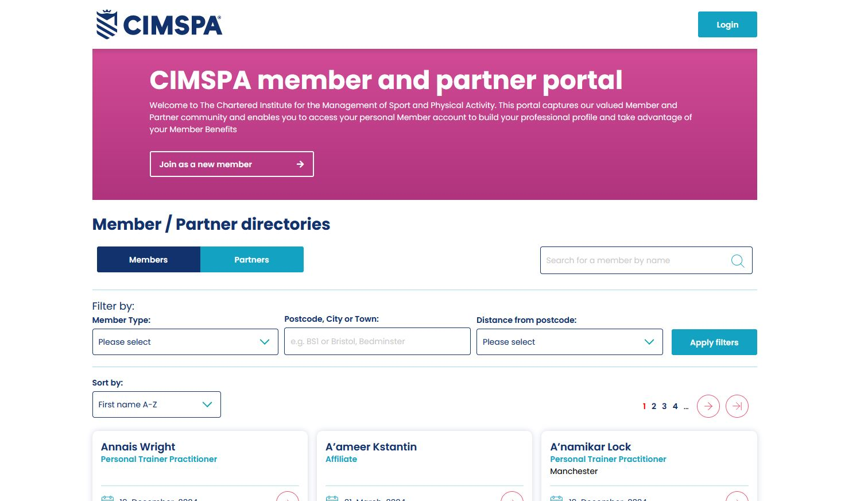The width and height of the screenshot is (868, 501).
Task: Click arrow icon on Join as new member
Action: point(300,164)
